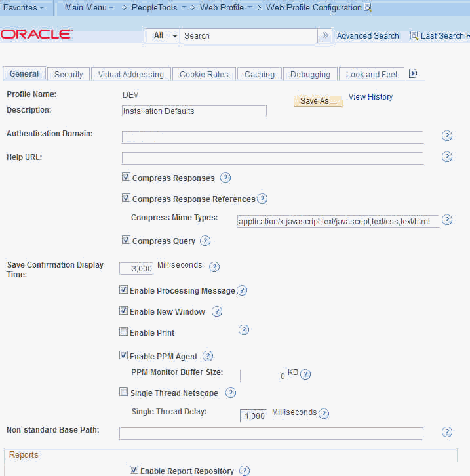Toggle the Compress Query checkbox
Image resolution: width=470 pixels, height=476 pixels.
point(126,240)
